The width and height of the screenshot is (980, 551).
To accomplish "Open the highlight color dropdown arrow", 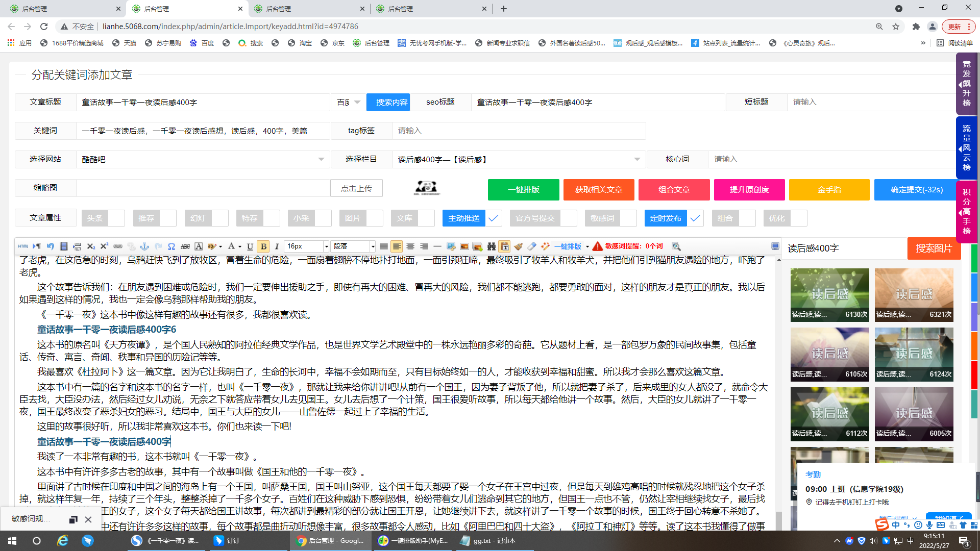I will pyautogui.click(x=220, y=246).
